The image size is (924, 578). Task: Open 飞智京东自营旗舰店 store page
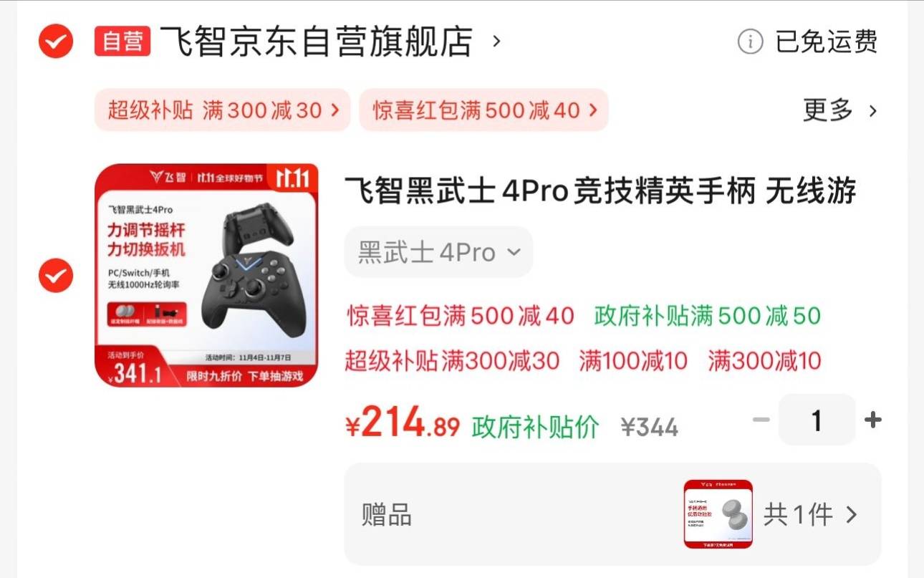pyautogui.click(x=316, y=42)
